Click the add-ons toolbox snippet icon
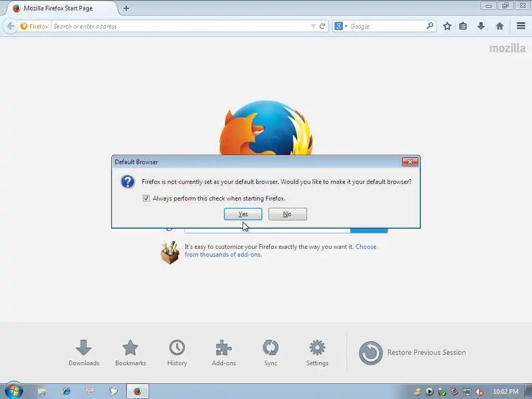Screen dimensions: 532x399 click(170, 252)
